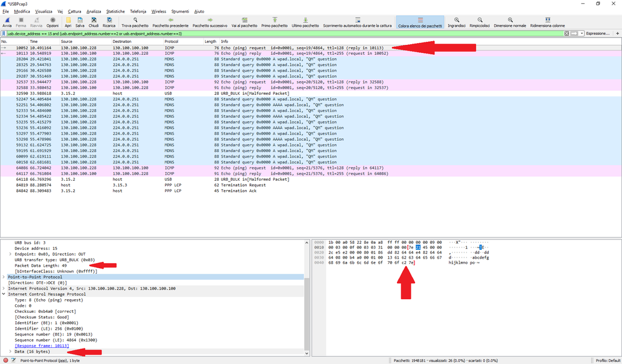Click Ridimensiona colonne
This screenshot has height=364, width=622.
547,22
